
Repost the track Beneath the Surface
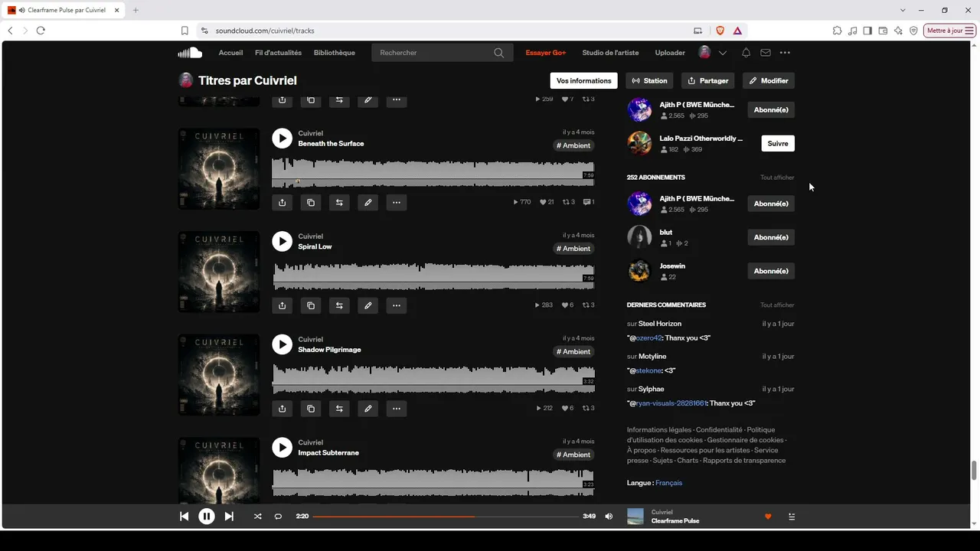click(x=339, y=203)
